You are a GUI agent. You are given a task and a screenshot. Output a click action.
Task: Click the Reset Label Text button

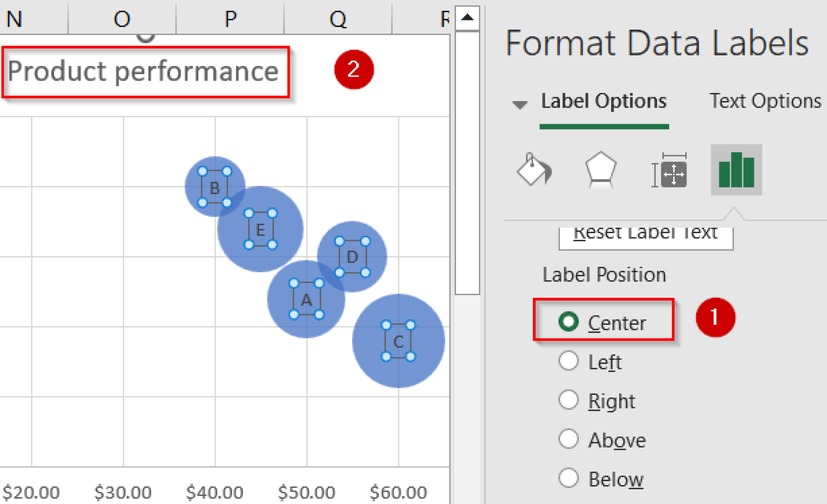click(x=646, y=232)
